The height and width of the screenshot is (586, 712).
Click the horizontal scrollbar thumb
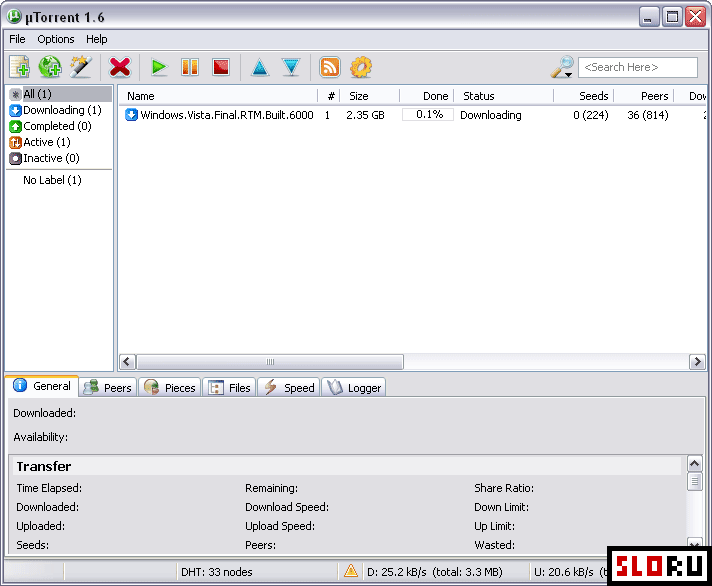coord(270,362)
